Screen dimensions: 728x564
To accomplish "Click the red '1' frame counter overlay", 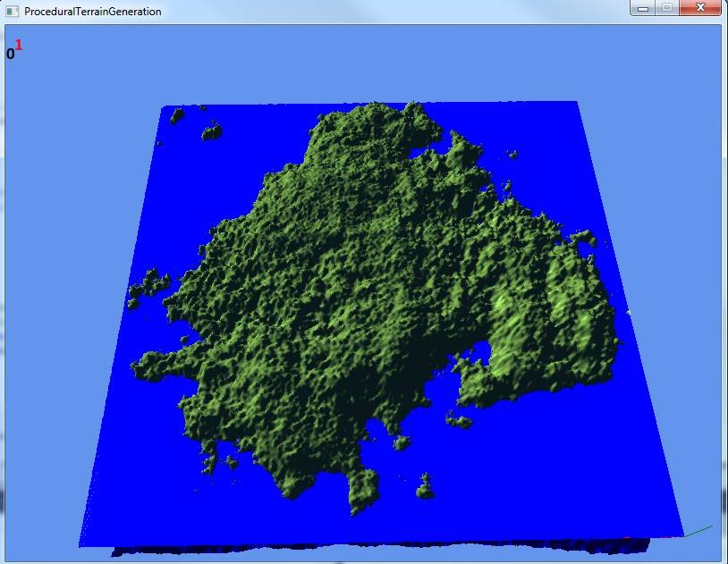I will tap(19, 42).
